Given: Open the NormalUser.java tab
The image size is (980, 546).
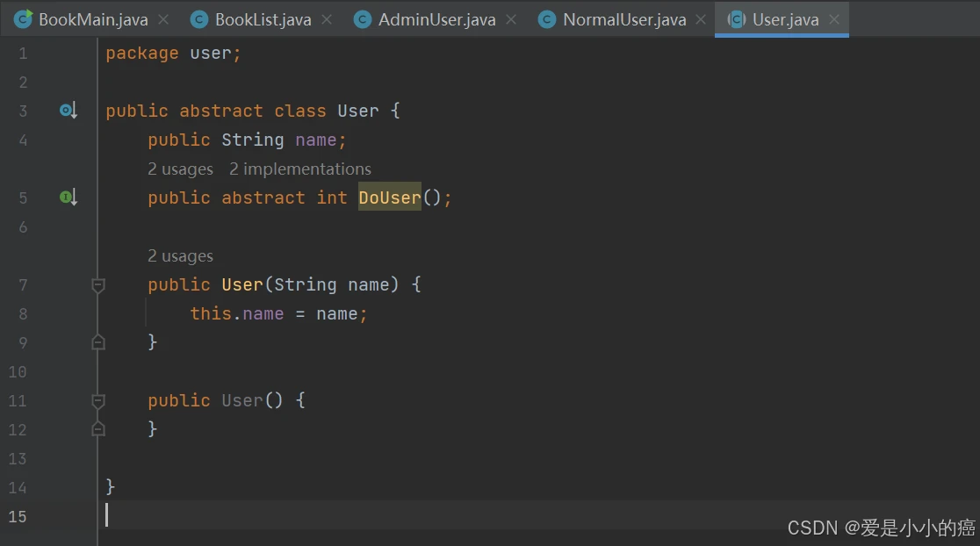Looking at the screenshot, I should tap(623, 19).
